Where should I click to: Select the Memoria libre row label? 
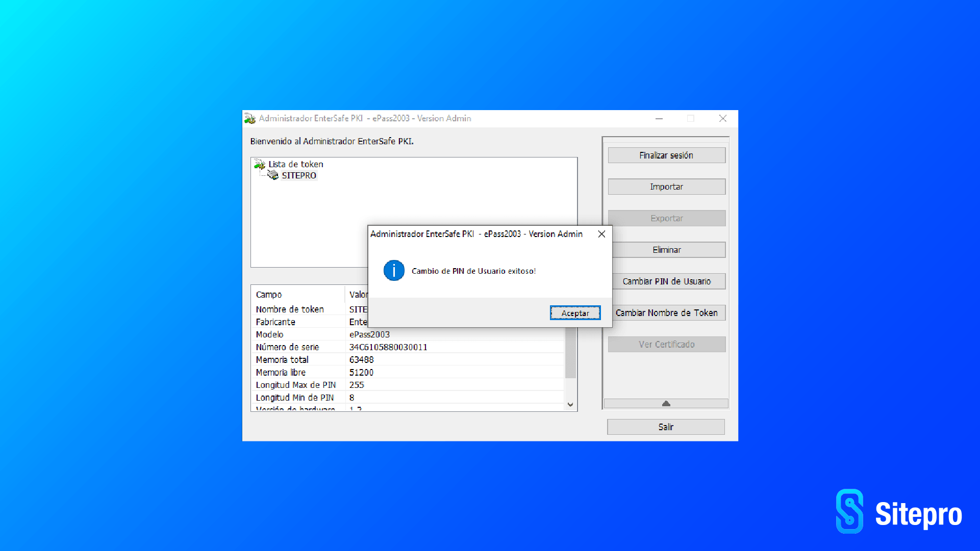point(281,373)
